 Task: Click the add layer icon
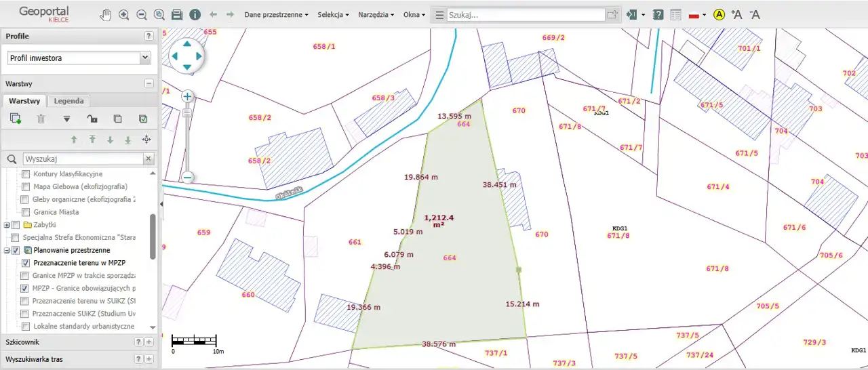point(16,119)
